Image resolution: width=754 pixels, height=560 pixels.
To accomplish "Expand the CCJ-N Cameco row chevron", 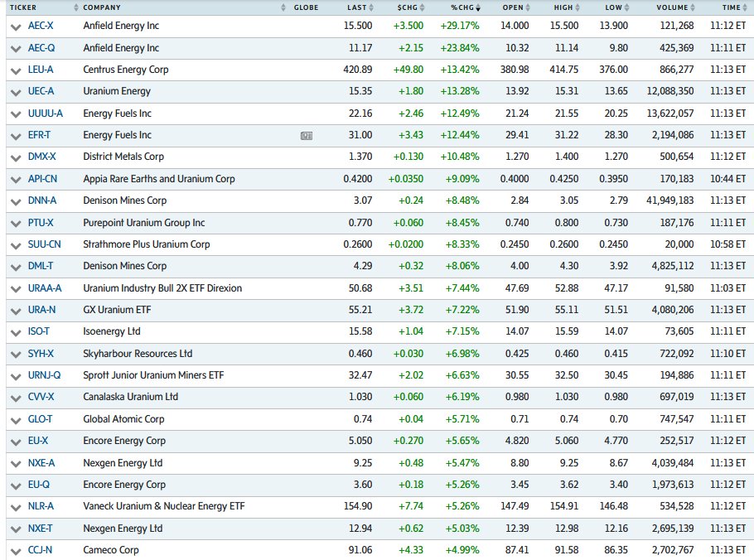I will tap(15, 549).
